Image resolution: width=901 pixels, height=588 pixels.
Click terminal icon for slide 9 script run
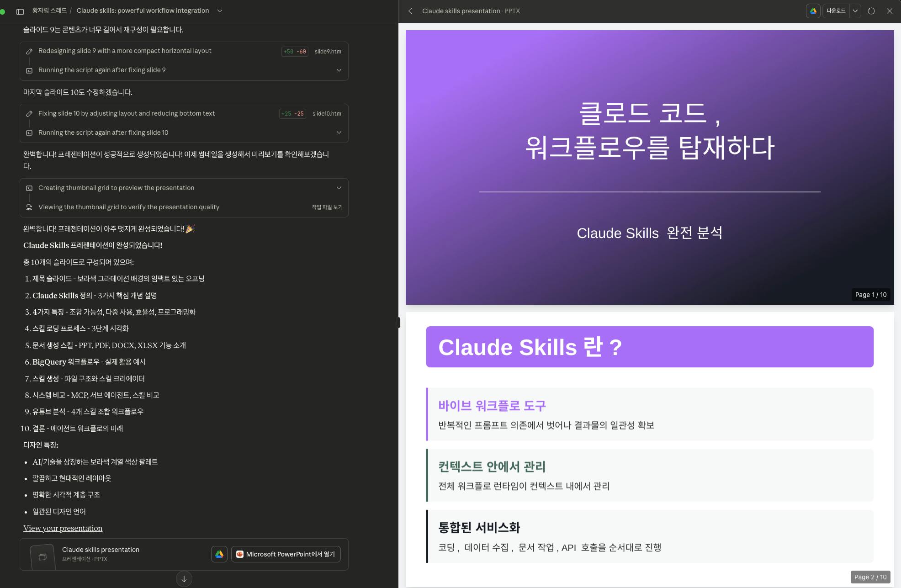pyautogui.click(x=29, y=70)
